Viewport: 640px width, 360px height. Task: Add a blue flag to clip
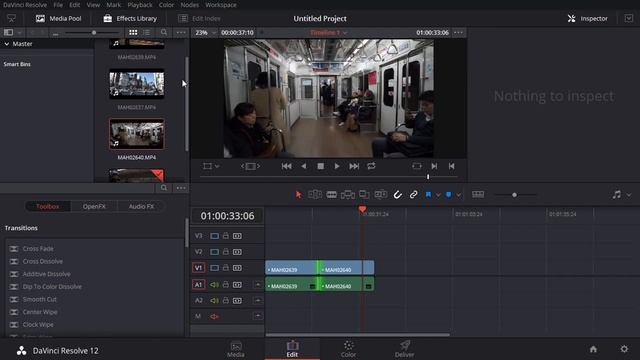tap(428, 195)
